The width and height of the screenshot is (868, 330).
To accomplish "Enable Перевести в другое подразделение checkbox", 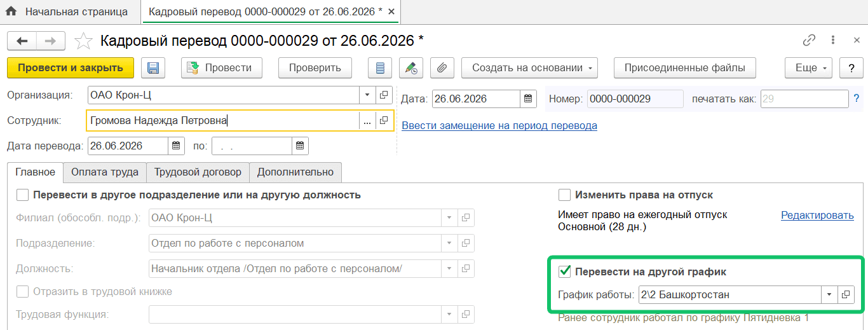I will [x=23, y=195].
